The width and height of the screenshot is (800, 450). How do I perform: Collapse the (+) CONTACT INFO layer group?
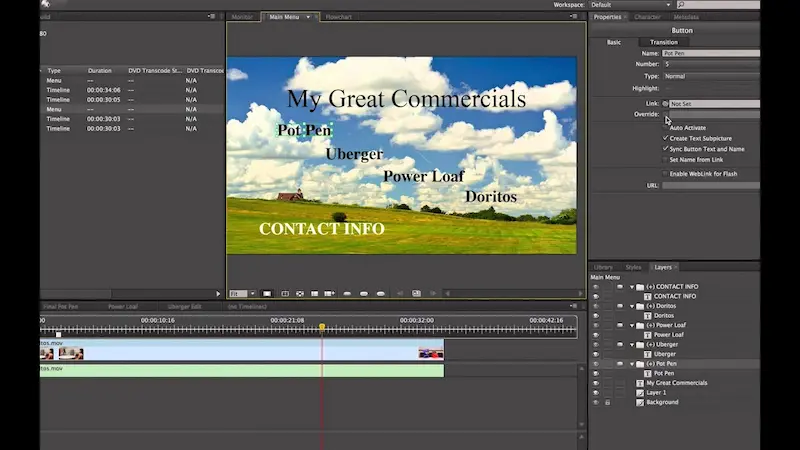click(x=632, y=287)
